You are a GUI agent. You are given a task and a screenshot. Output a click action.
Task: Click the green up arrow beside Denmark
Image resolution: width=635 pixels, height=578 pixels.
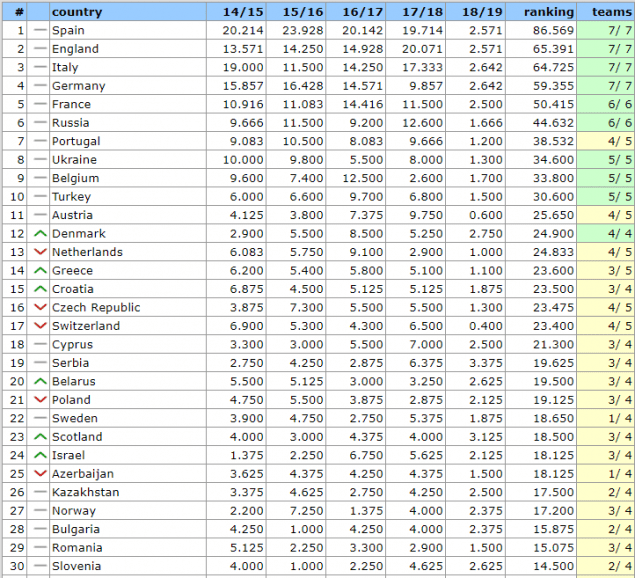tap(40, 234)
